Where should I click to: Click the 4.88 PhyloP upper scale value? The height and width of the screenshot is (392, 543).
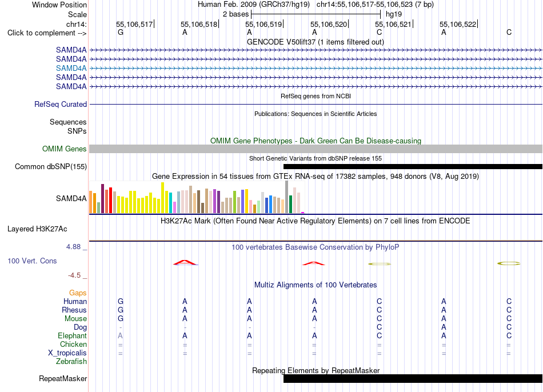(73, 246)
